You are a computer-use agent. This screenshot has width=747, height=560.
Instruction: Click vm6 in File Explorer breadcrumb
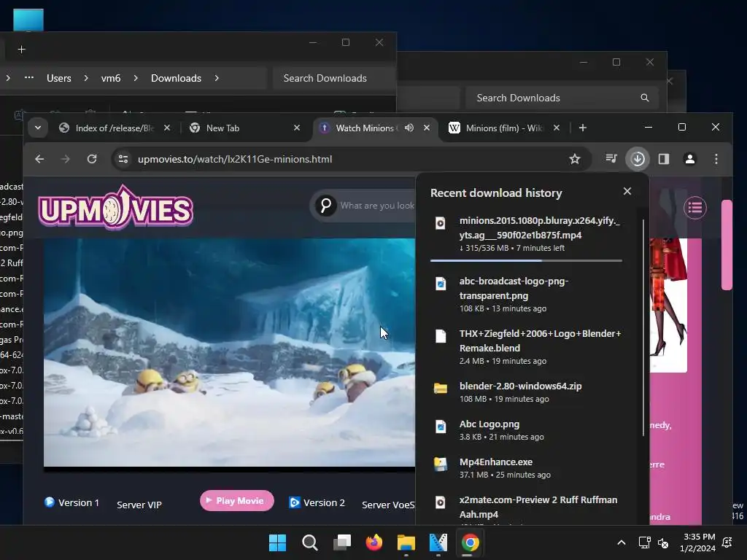point(111,78)
